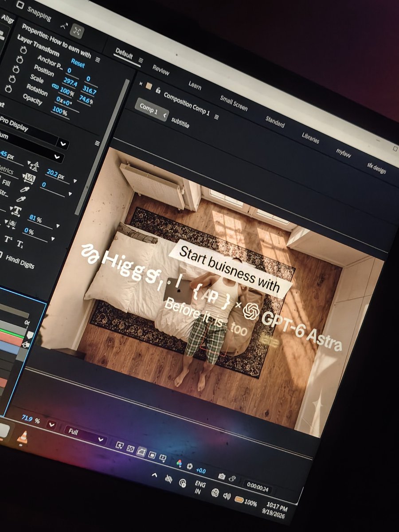Toggle the transparency grid icon
Image resolution: width=399 pixels, height=532 pixels.
(130, 448)
